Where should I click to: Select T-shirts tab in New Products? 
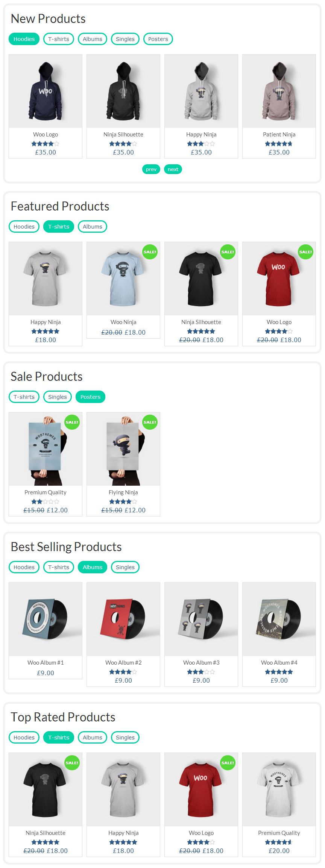(x=59, y=39)
